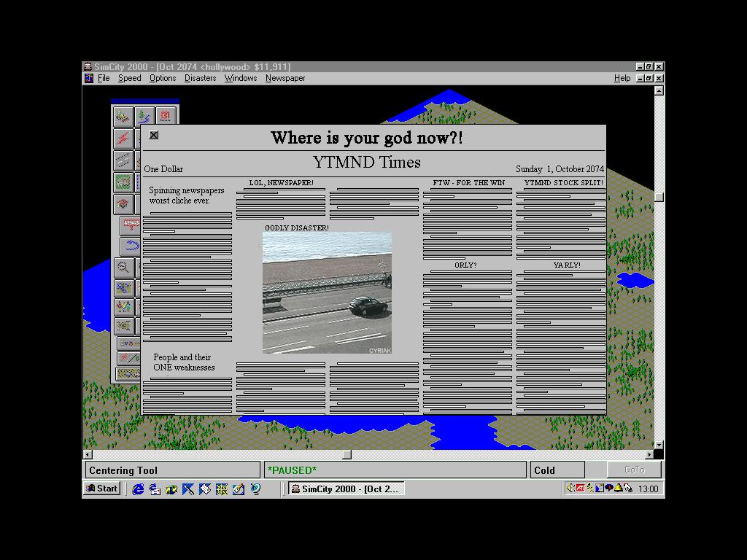Select the Bulldozer tool in the toolbar
This screenshot has width=747, height=560.
(x=123, y=116)
